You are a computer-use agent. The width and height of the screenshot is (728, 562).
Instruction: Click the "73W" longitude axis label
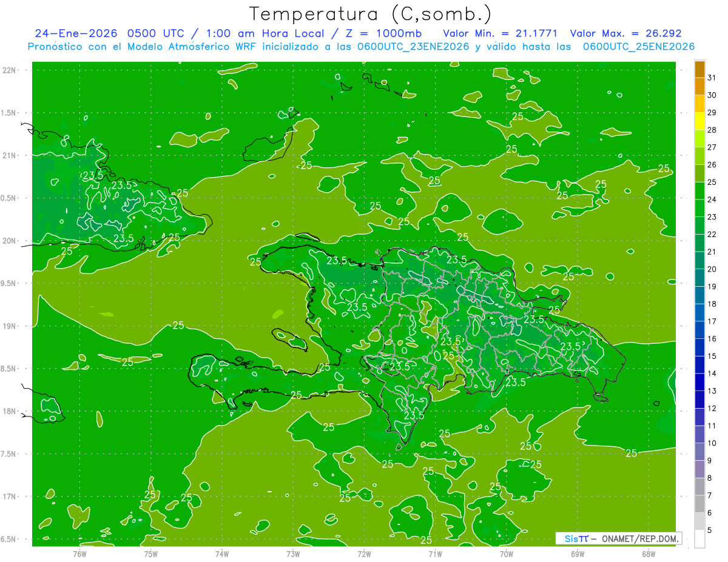[293, 554]
